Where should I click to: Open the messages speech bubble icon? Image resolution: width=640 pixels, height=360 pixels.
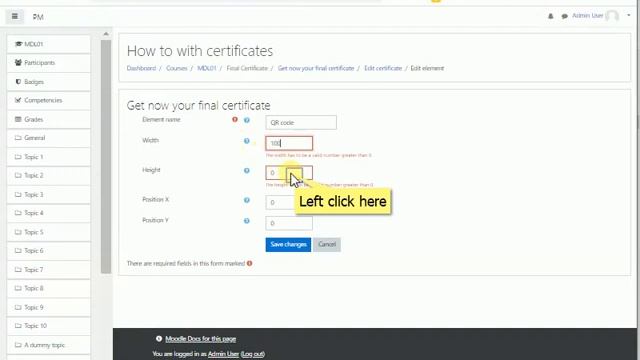(x=564, y=16)
